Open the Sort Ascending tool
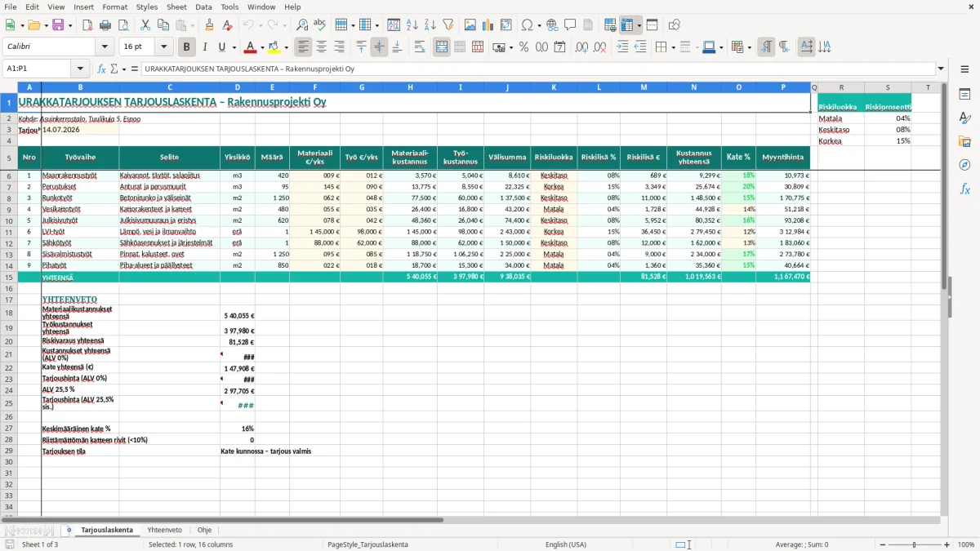Image resolution: width=980 pixels, height=551 pixels. (412, 25)
